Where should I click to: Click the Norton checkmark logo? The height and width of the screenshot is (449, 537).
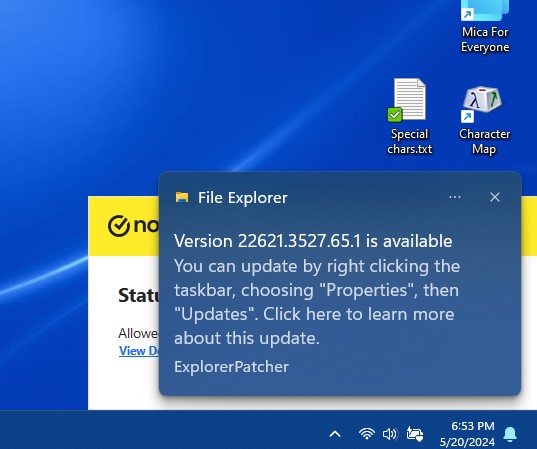pyautogui.click(x=118, y=226)
